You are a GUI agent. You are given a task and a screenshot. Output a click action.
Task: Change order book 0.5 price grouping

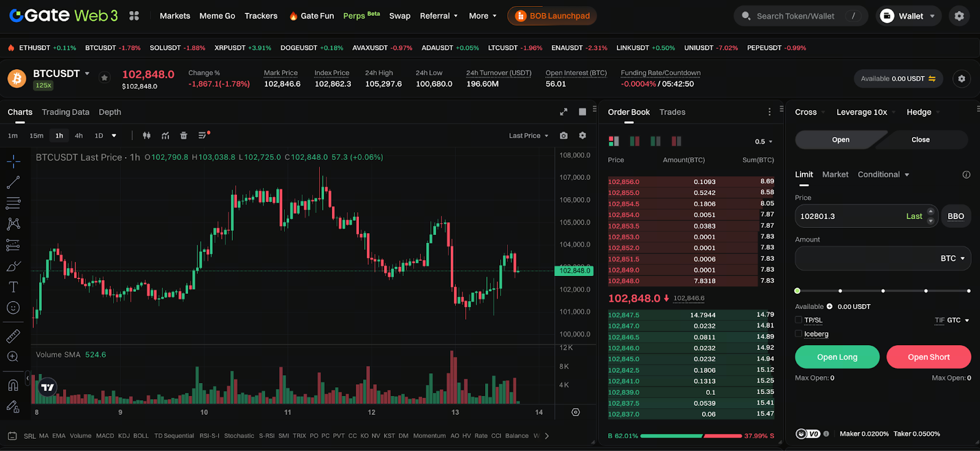pos(764,141)
